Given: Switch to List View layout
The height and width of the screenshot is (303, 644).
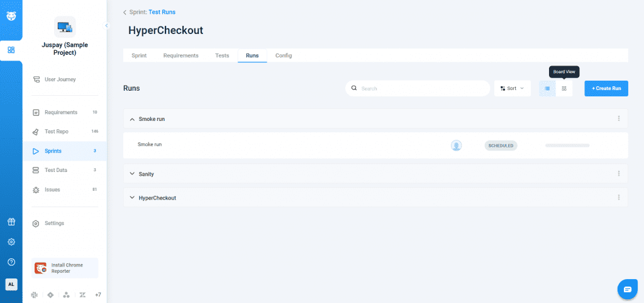Looking at the screenshot, I should click(x=547, y=89).
